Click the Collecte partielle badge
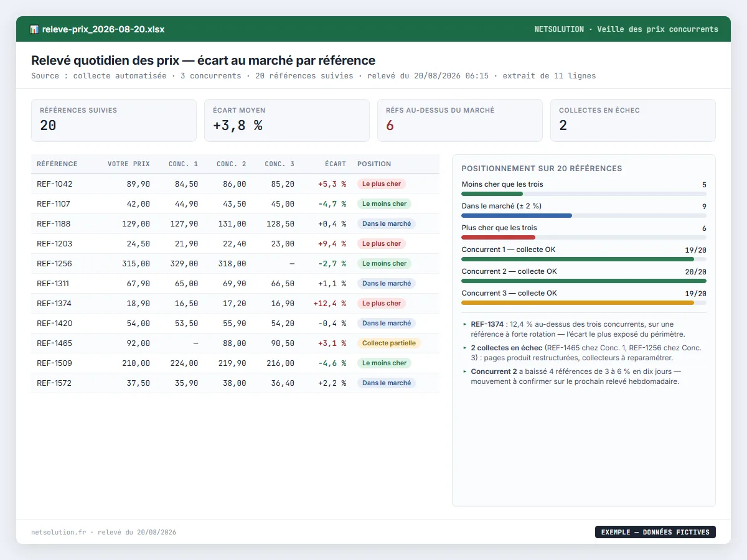This screenshot has height=560, width=747. pos(389,343)
